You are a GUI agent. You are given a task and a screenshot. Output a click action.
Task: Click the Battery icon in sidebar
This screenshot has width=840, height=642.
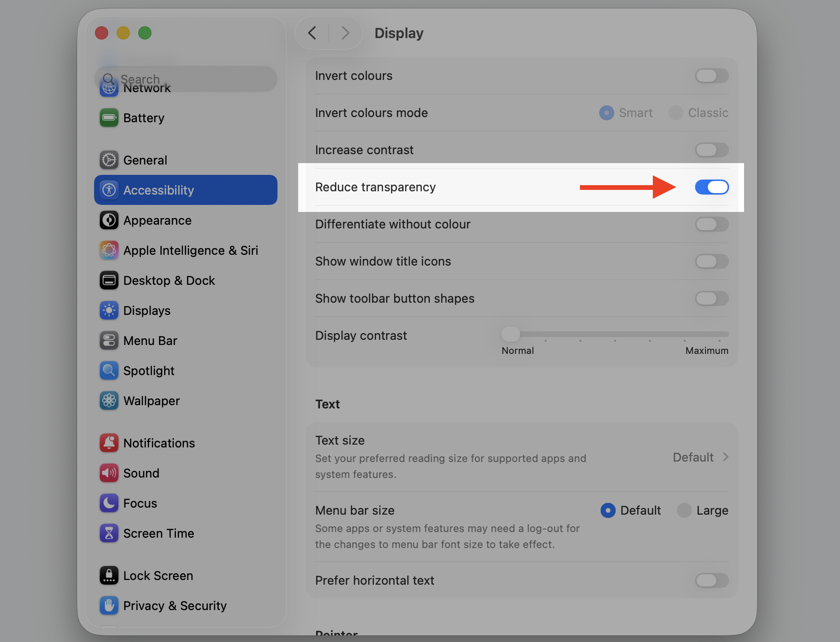click(109, 117)
